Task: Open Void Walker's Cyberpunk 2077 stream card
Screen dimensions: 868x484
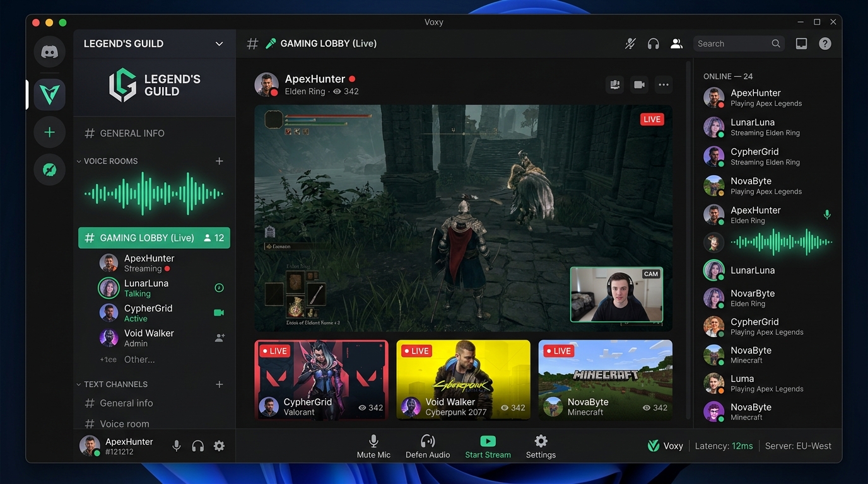Action: [x=463, y=379]
